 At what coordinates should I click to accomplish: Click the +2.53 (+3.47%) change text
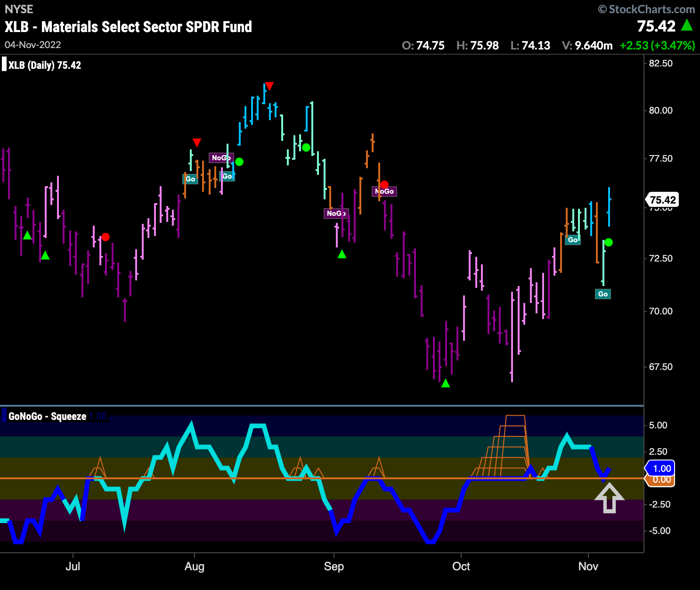click(x=657, y=46)
